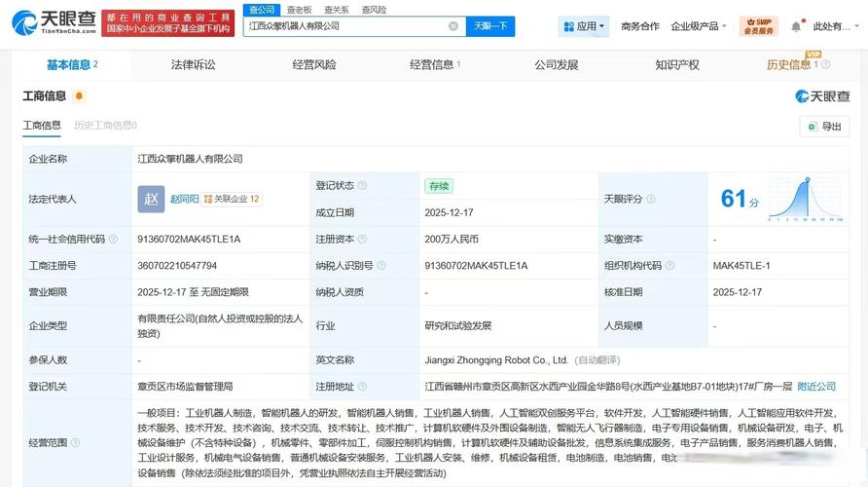The image size is (868, 487).
Task: Open legal representative 赵同阳 link
Action: click(184, 199)
